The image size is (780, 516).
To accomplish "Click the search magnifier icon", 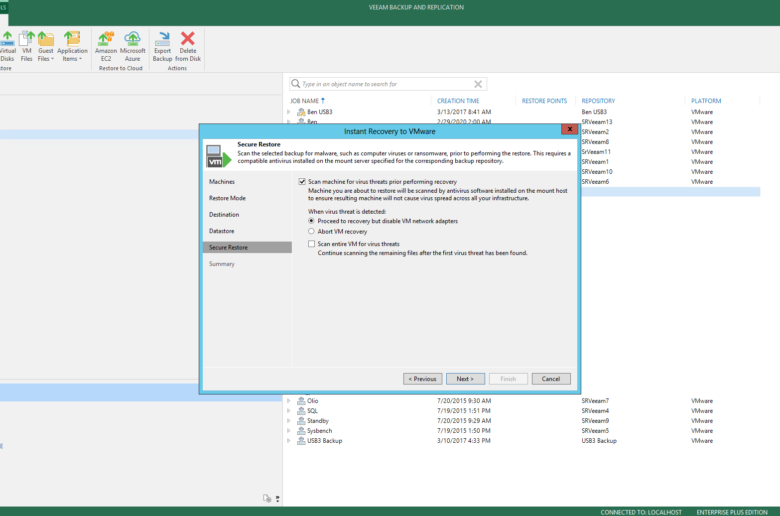I will tap(295, 84).
